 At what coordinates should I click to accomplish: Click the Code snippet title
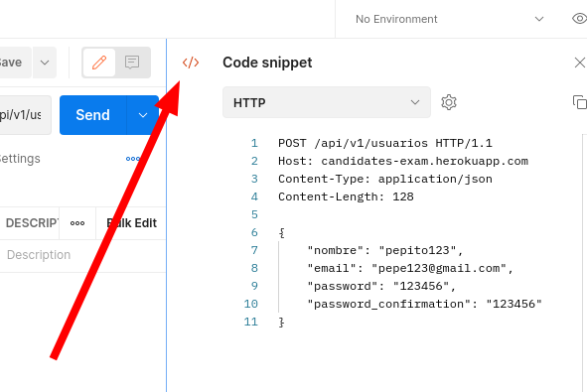(x=267, y=63)
